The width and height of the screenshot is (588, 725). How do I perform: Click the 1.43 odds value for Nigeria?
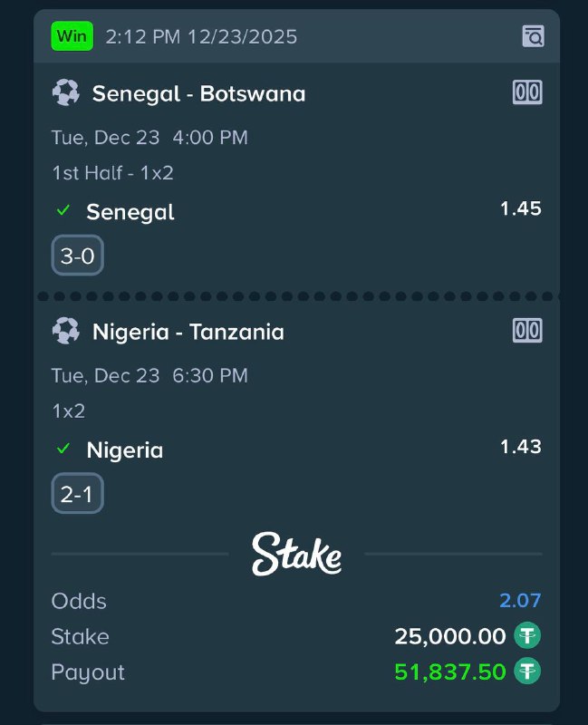click(x=520, y=446)
